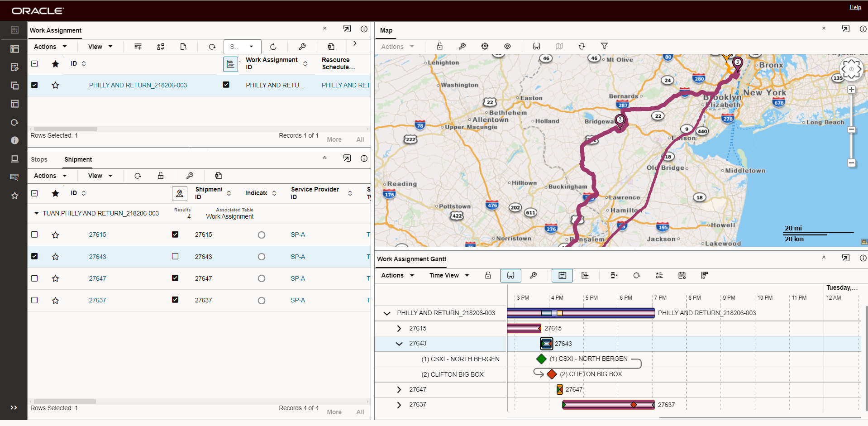Image resolution: width=868 pixels, height=426 pixels.
Task: Expand Gantt row 27637
Action: pos(399,405)
